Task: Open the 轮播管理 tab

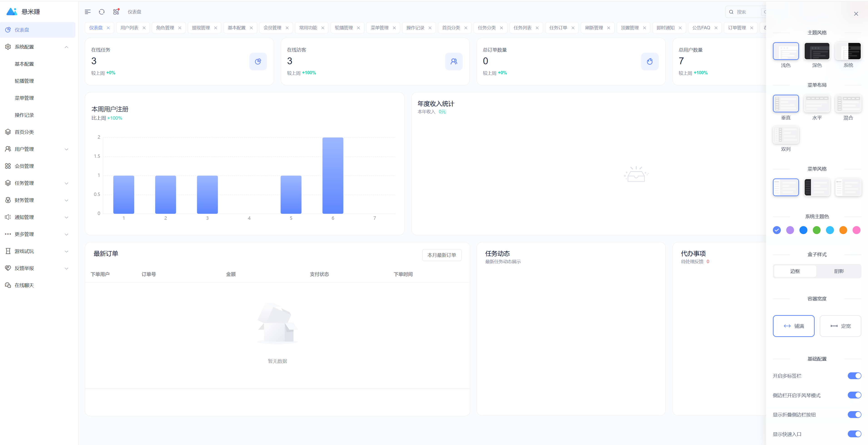Action: (344, 28)
